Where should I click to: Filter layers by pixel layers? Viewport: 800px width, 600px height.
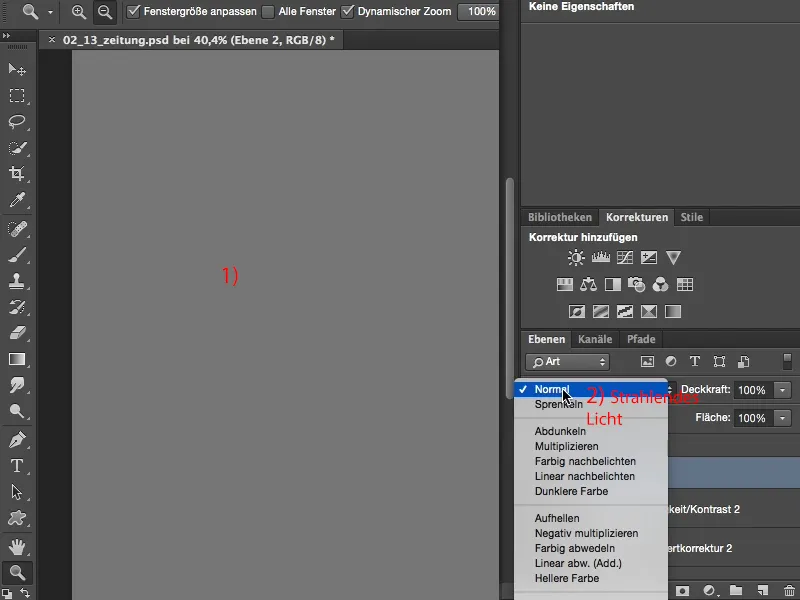point(647,362)
